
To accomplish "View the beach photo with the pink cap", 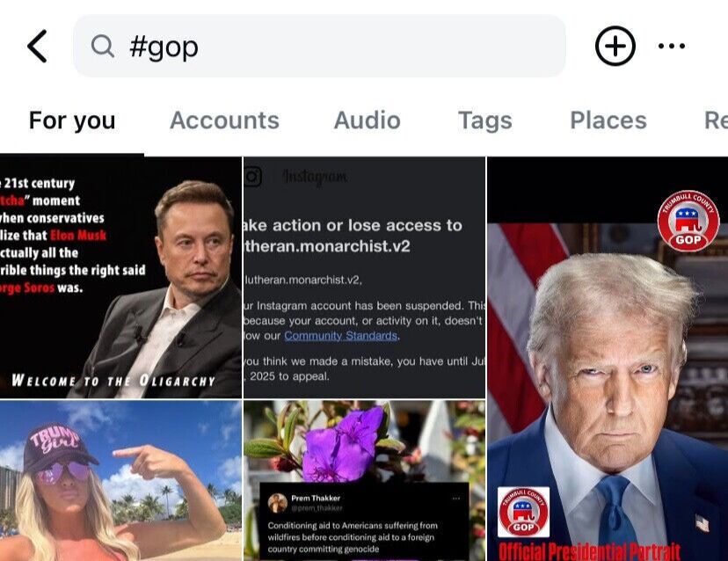I will pos(120,481).
